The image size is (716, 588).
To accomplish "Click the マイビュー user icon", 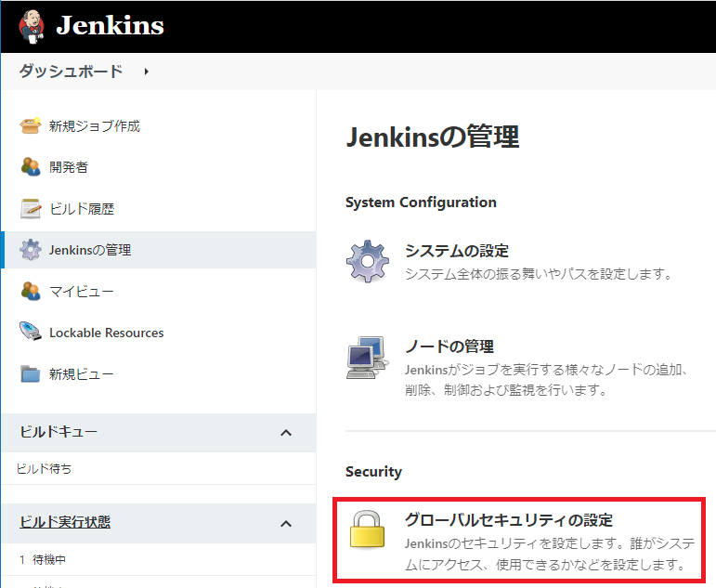I will pyautogui.click(x=30, y=291).
